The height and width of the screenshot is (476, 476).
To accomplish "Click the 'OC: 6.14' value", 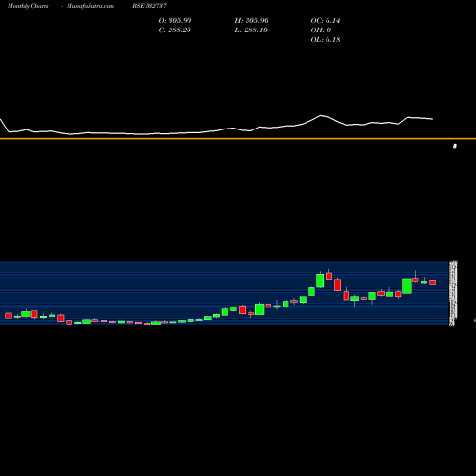I will pos(326,21).
